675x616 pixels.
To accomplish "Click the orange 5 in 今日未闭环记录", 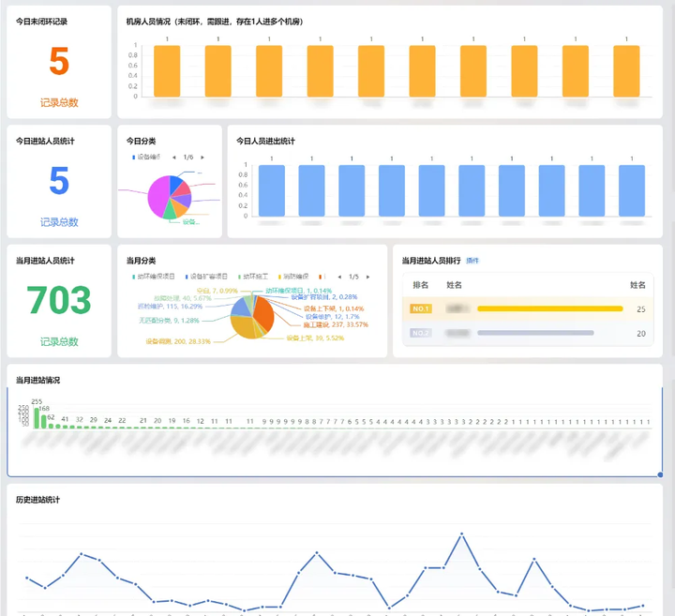I will point(59,61).
